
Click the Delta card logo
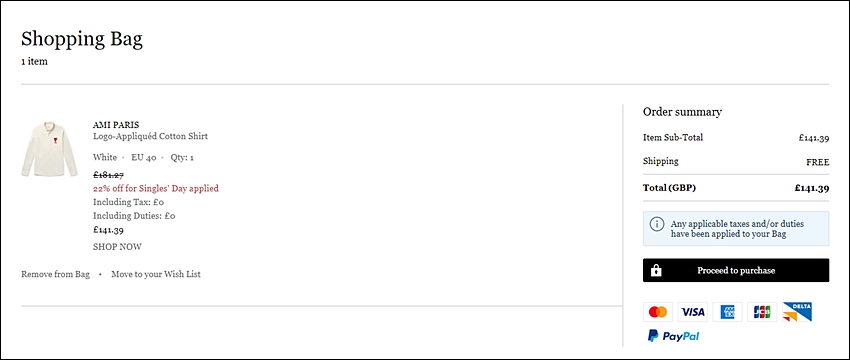(797, 312)
